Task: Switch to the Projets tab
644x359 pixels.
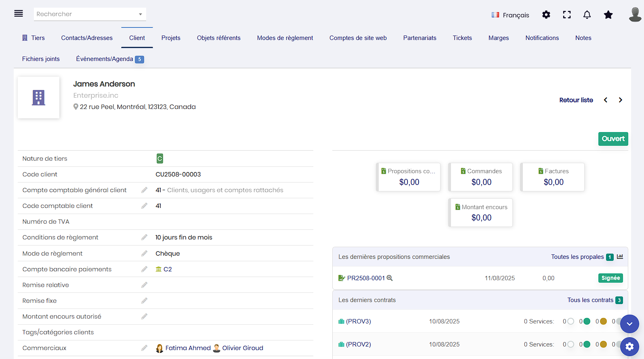Action: point(171,38)
